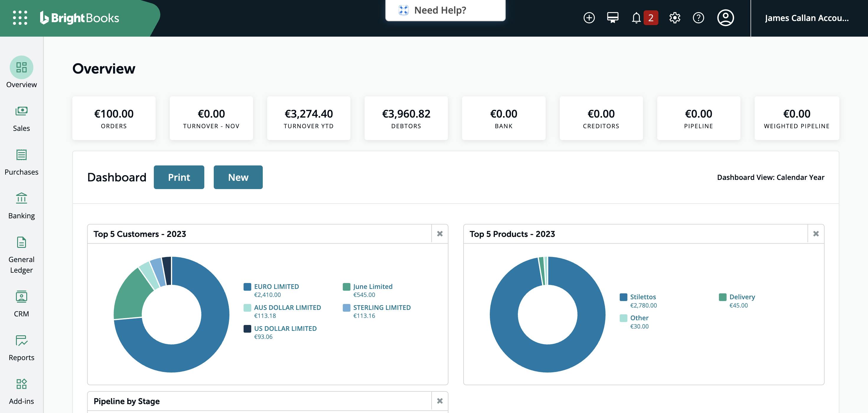The height and width of the screenshot is (413, 868).
Task: Click the AUS DOLLAR LIMITED legend swatch
Action: (247, 308)
